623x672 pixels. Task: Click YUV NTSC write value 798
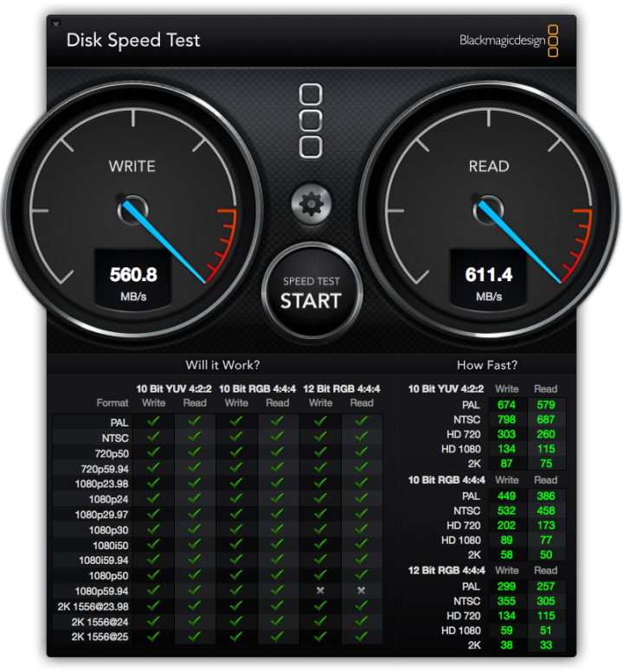click(x=506, y=419)
